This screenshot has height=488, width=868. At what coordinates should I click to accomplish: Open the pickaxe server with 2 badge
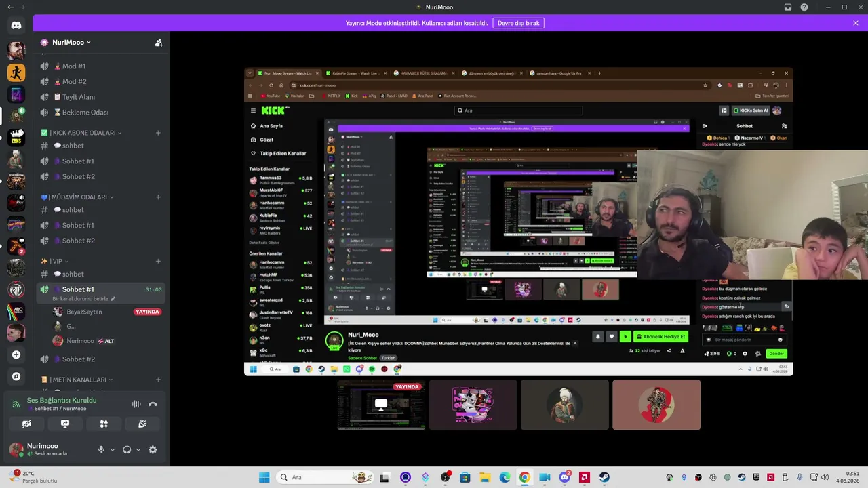16,246
